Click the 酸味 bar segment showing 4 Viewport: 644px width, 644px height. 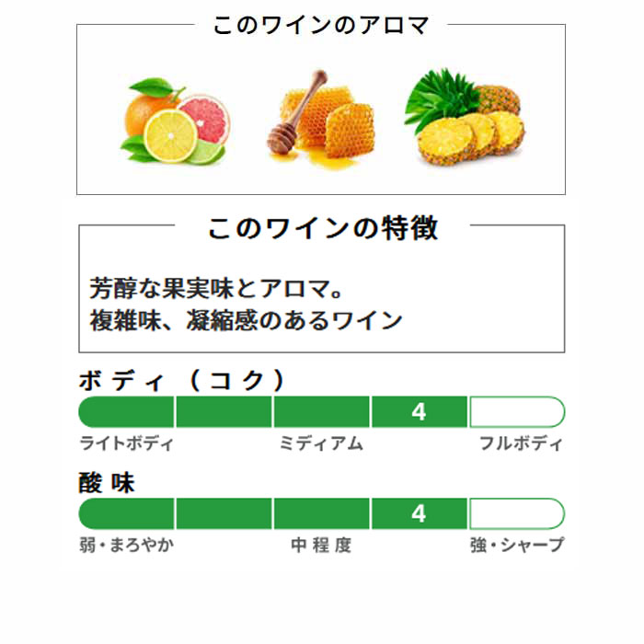tap(420, 513)
